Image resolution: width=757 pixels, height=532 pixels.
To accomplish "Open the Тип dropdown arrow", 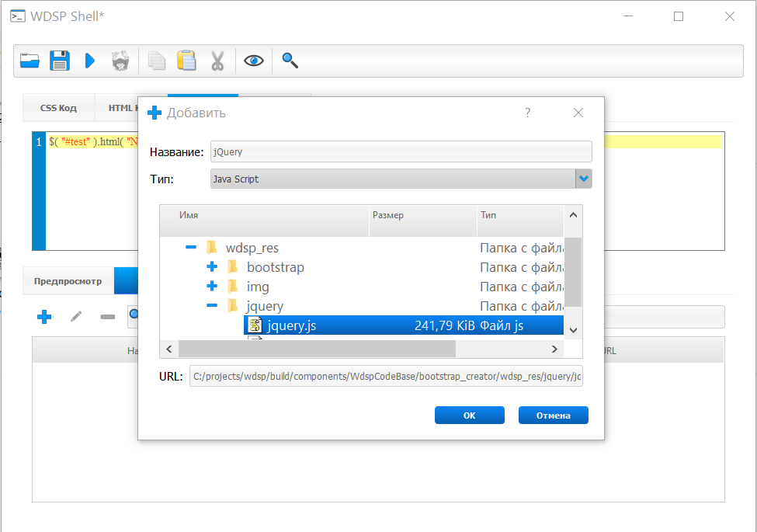I will coord(584,179).
